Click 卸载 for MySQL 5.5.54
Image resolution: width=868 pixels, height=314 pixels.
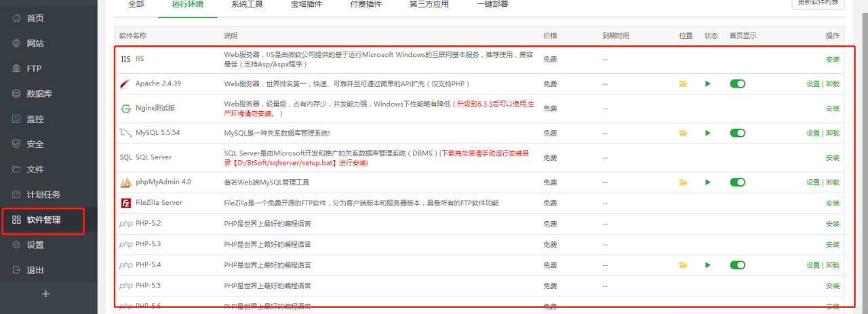coord(833,133)
